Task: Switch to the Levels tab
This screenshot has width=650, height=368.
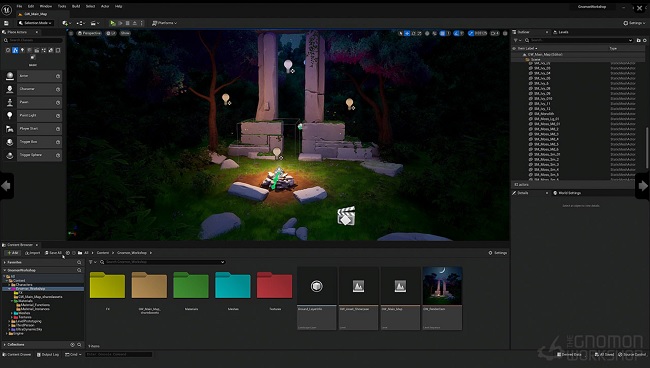Action: click(560, 32)
